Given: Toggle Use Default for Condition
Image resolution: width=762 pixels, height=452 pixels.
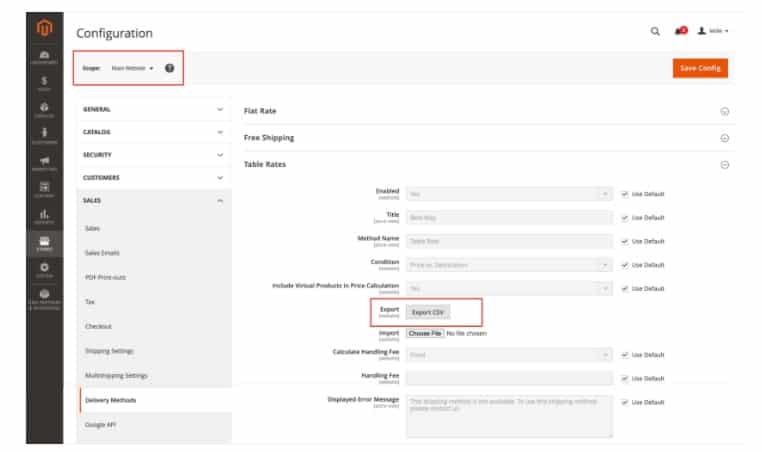Looking at the screenshot, I should [x=625, y=265].
